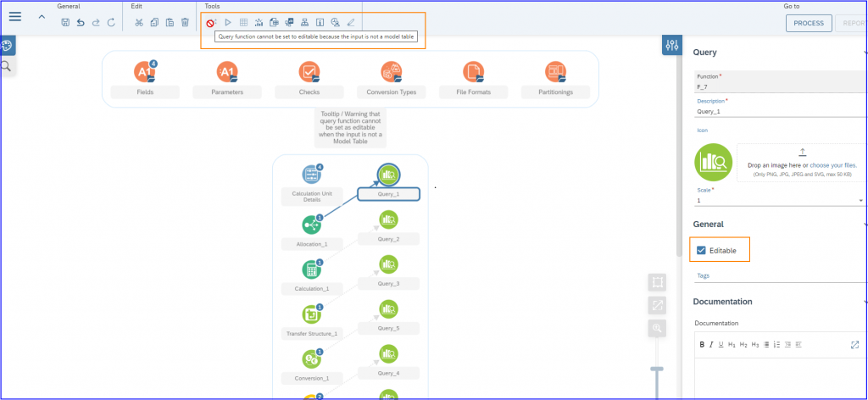The width and height of the screenshot is (868, 400).
Task: Open the Checks folder node
Action: 309,72
